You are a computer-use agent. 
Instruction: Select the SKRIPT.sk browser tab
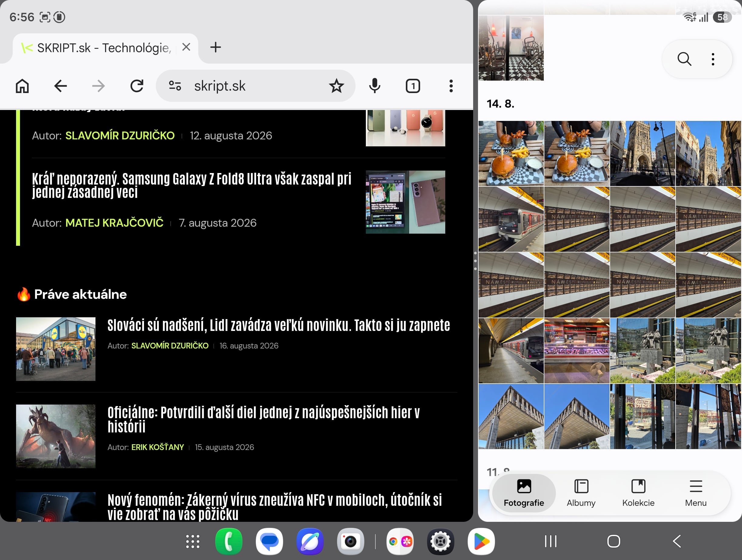(105, 48)
